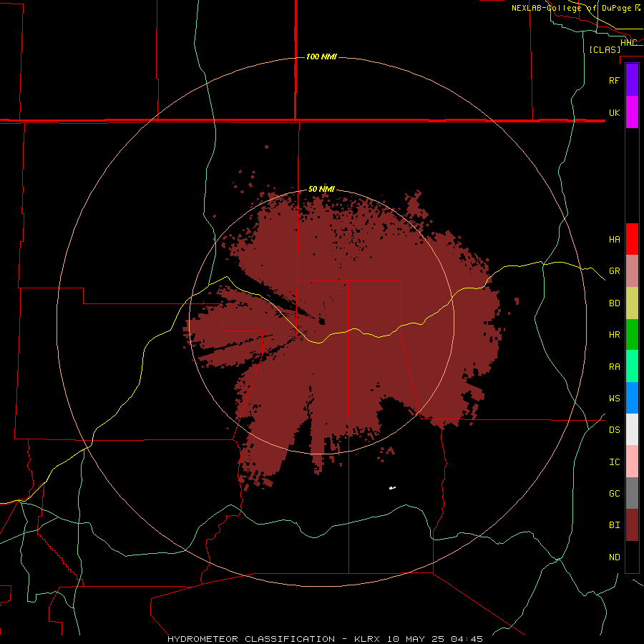Click the [CLAS] label above the legend
644x644 pixels.
click(605, 49)
